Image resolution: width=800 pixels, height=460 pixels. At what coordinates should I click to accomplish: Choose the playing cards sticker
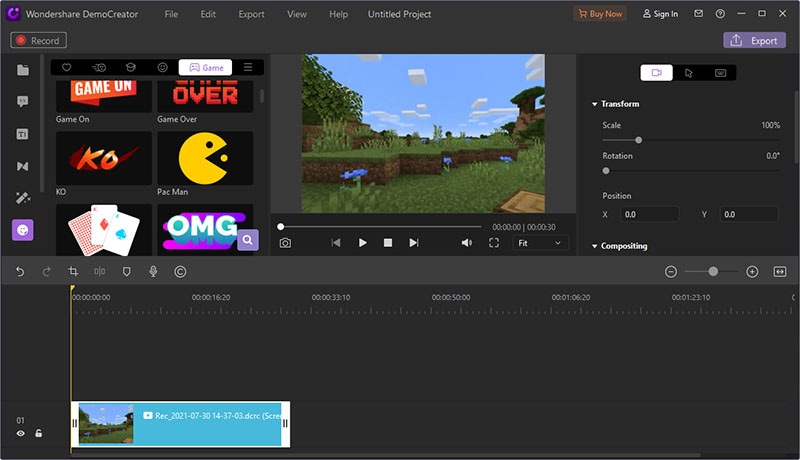104,229
